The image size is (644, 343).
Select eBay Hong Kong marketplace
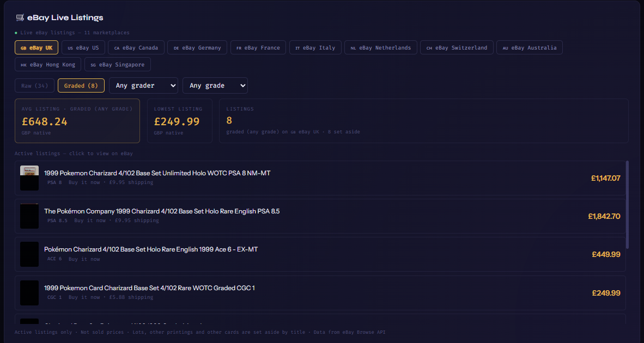coord(47,64)
